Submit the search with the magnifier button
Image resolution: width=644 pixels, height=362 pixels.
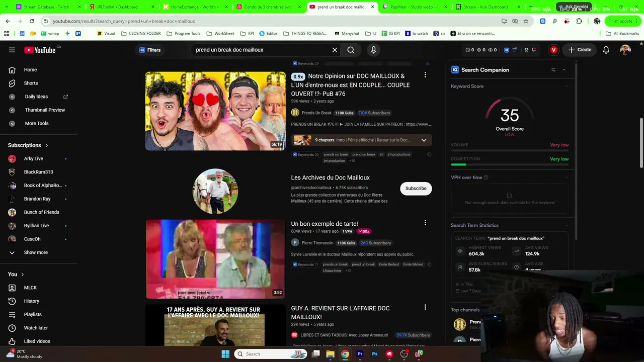click(x=351, y=50)
